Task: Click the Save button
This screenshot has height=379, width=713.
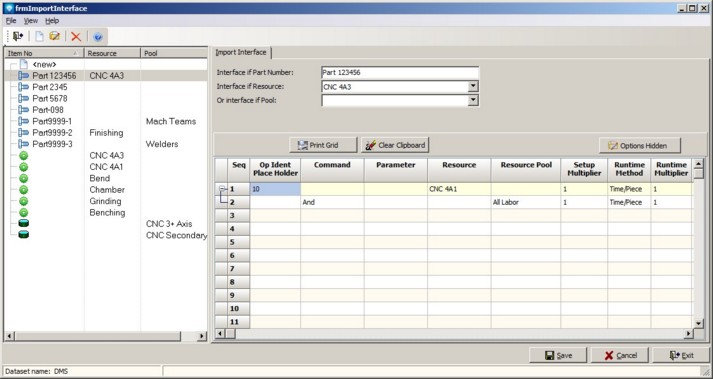Action: click(x=558, y=355)
